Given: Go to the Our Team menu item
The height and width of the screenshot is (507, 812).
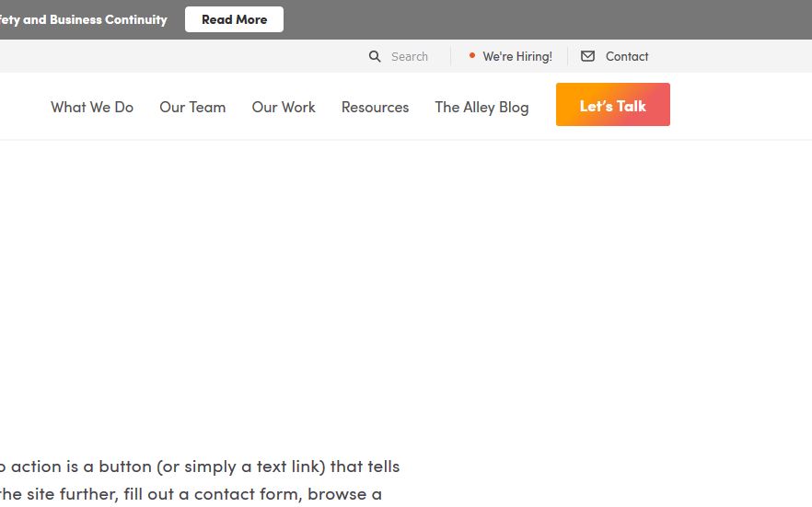Looking at the screenshot, I should 192,107.
